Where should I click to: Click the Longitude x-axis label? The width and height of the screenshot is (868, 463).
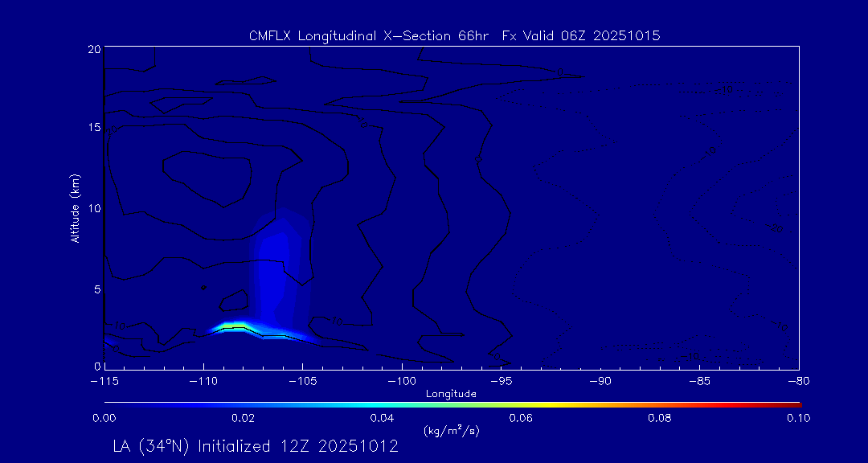(x=451, y=394)
